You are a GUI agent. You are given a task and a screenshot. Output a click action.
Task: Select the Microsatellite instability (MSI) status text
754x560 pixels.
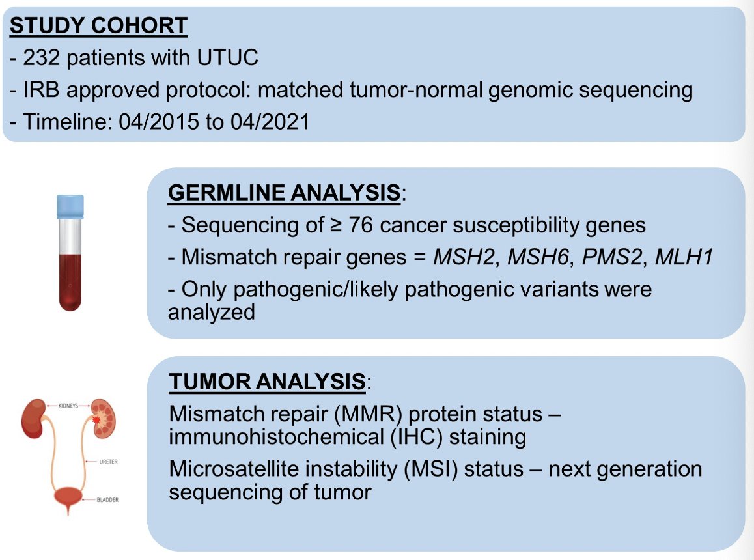346,469
